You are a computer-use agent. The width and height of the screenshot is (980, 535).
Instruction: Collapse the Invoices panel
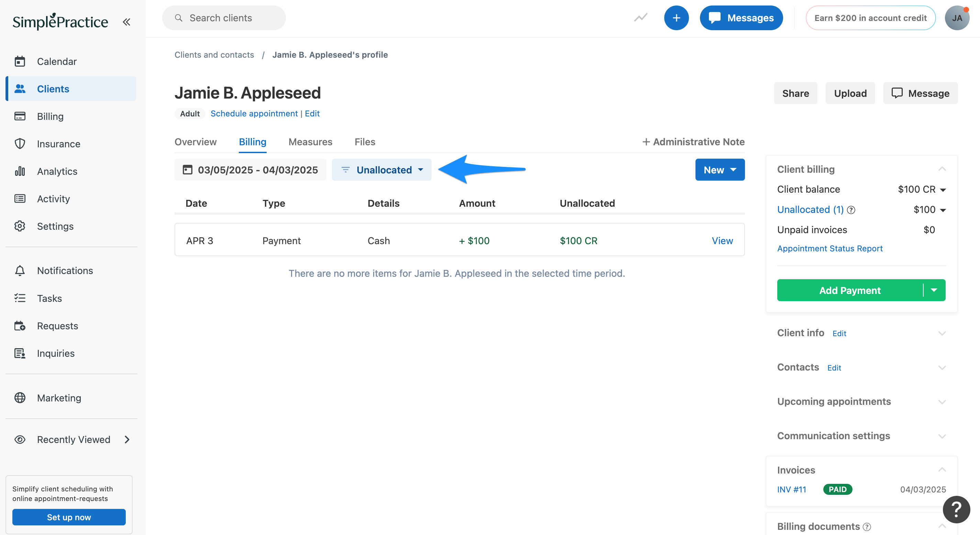(x=942, y=470)
